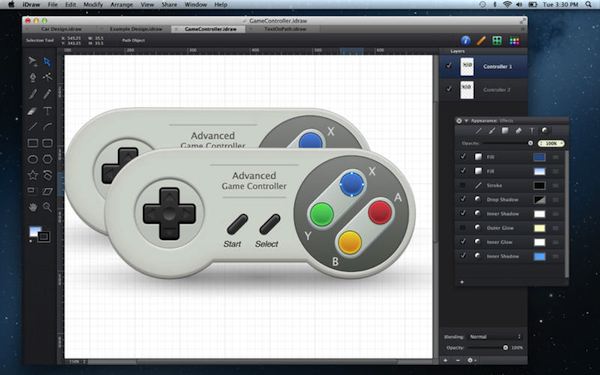Open the Outer Glow yellow swatch
The height and width of the screenshot is (375, 600).
click(x=539, y=228)
